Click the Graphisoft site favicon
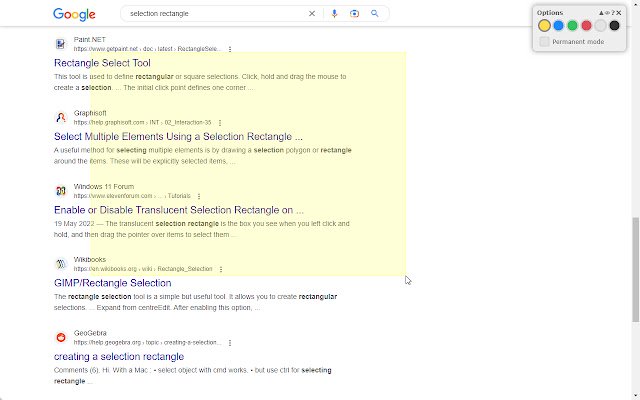Viewport: 640px width, 400px height. [61, 117]
